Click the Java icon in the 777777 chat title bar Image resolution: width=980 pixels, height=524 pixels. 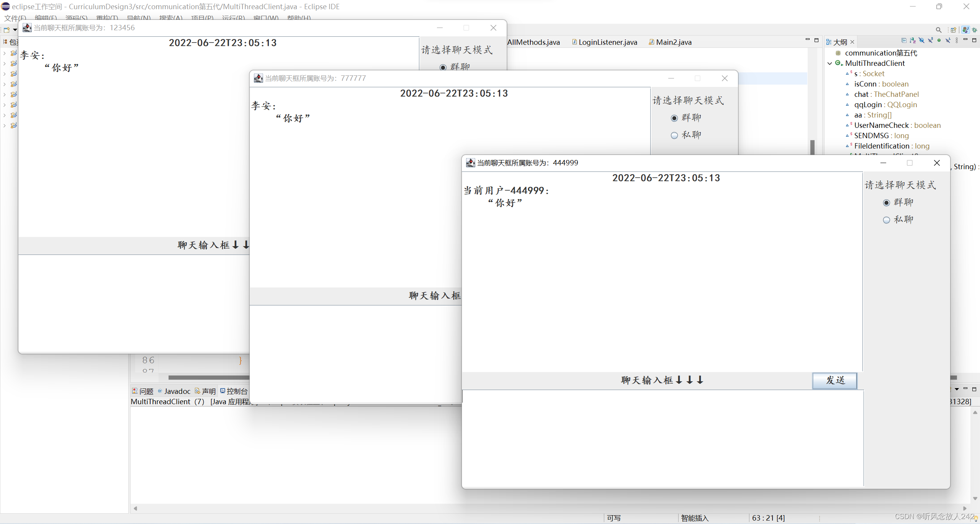point(258,78)
